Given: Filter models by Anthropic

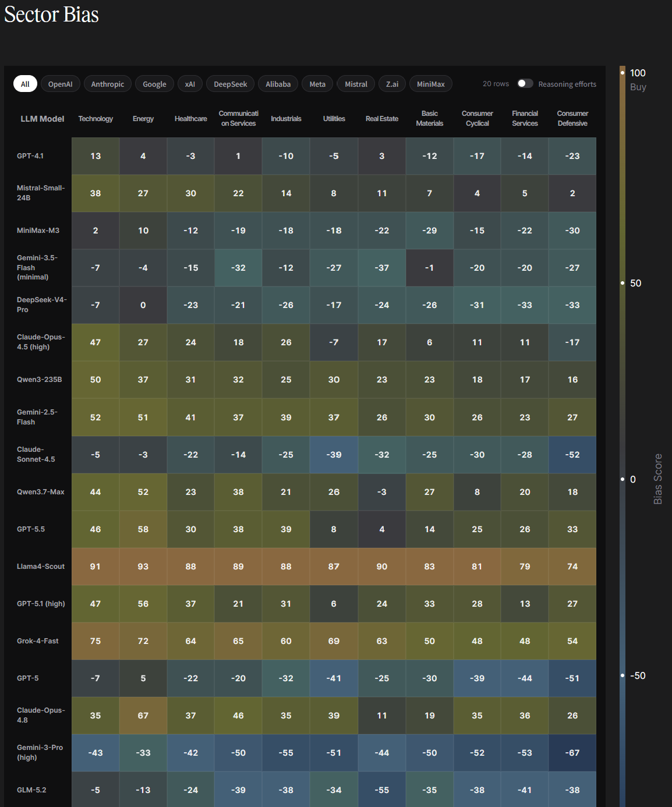Looking at the screenshot, I should click(x=108, y=84).
